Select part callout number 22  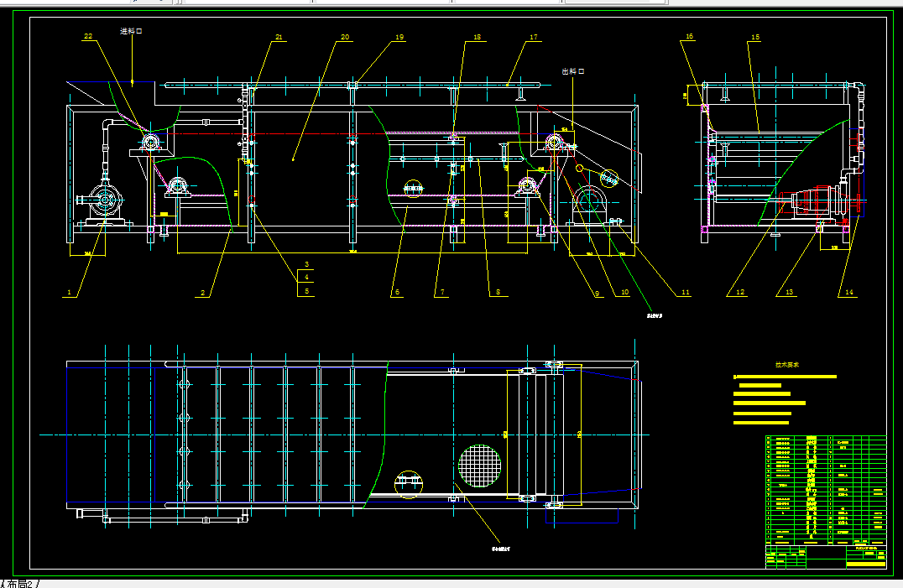tap(88, 36)
